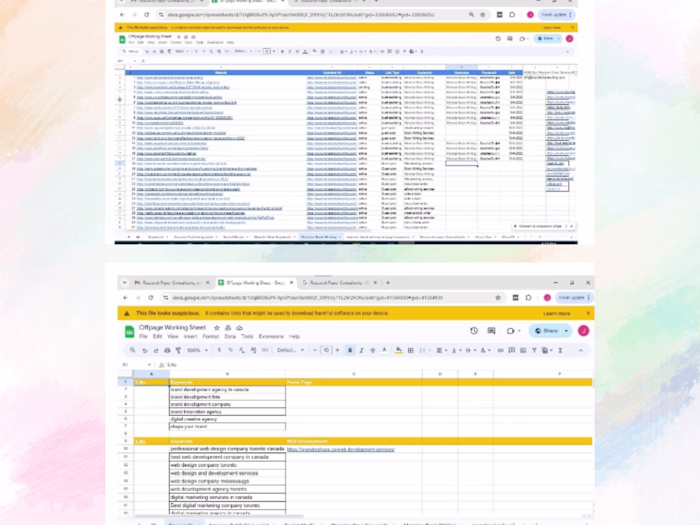
Task: Click the font size field showing 10
Action: tap(326, 350)
